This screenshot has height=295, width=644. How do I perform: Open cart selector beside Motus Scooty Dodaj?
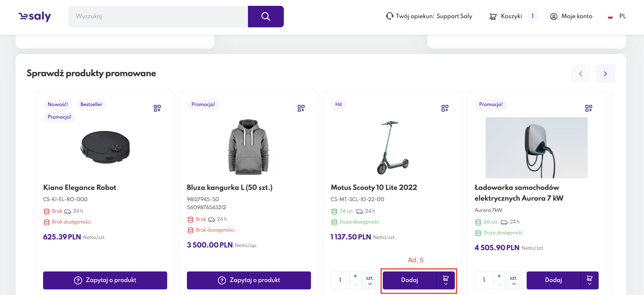(x=446, y=280)
